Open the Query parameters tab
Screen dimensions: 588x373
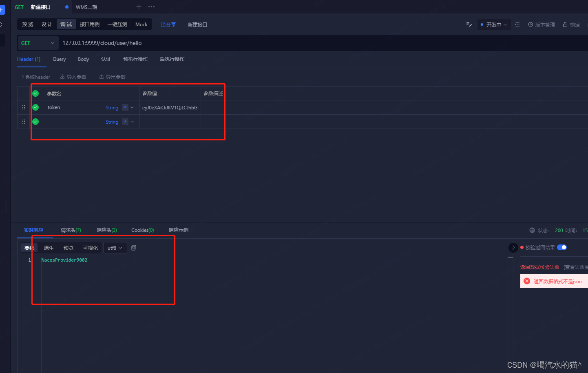(x=59, y=59)
